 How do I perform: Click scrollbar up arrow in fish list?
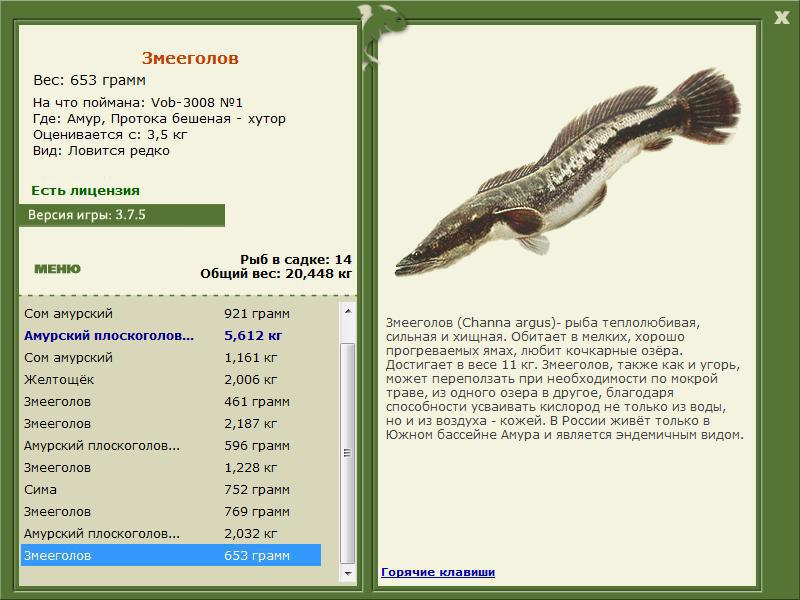[x=347, y=311]
